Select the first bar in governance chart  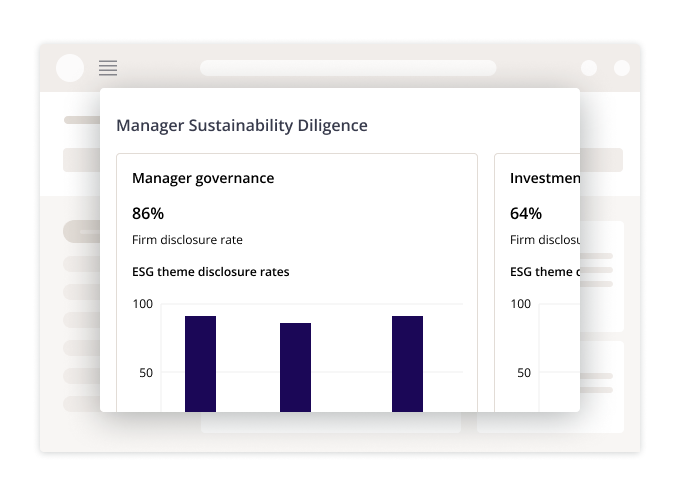tap(200, 363)
